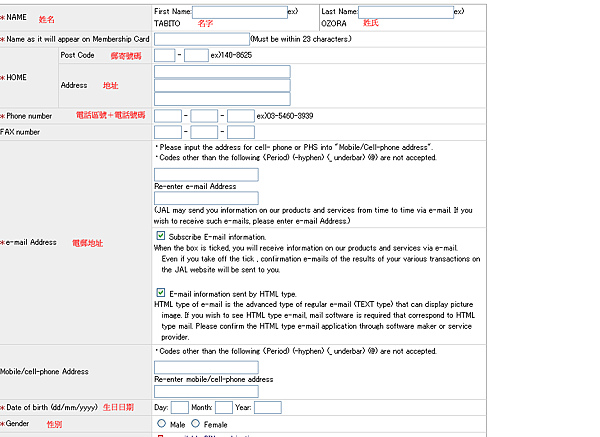Select the Female gender option

[x=196, y=424]
